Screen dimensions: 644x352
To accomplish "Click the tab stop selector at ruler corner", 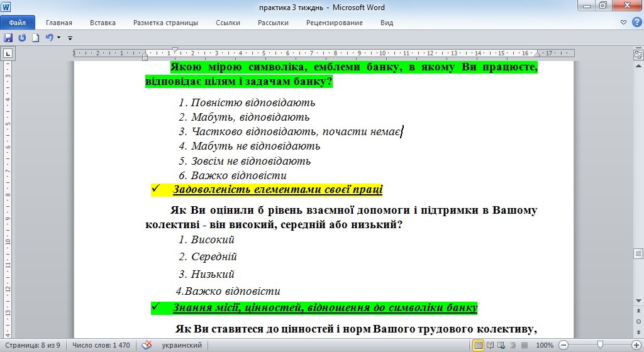I will tap(8, 53).
